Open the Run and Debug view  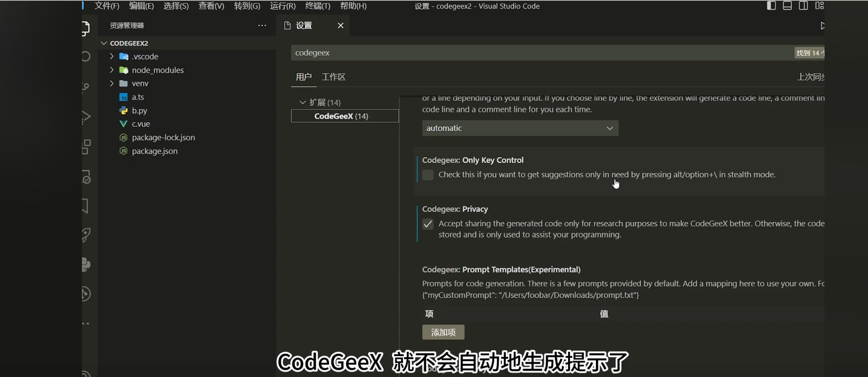[x=86, y=117]
